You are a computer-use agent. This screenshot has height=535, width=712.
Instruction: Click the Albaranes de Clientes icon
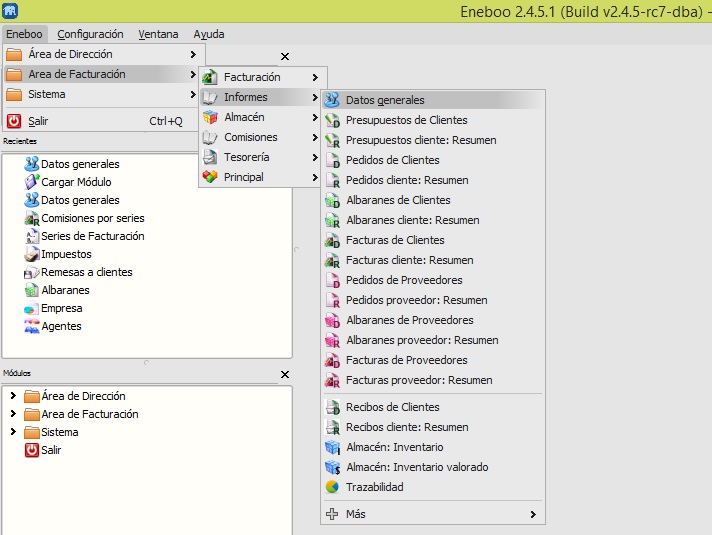pyautogui.click(x=332, y=200)
